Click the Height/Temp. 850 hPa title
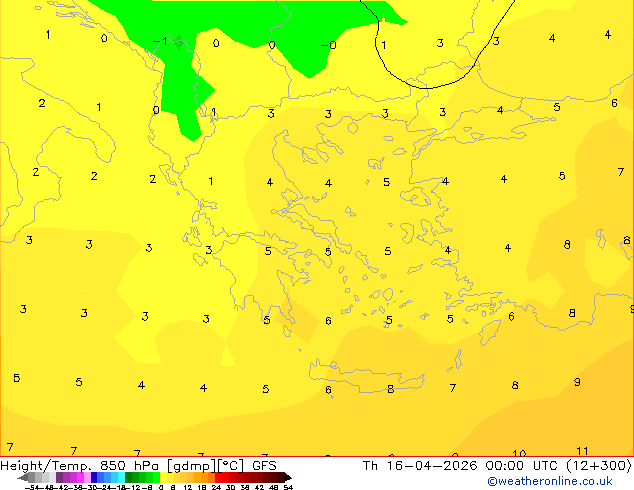The image size is (634, 490). coord(81,466)
